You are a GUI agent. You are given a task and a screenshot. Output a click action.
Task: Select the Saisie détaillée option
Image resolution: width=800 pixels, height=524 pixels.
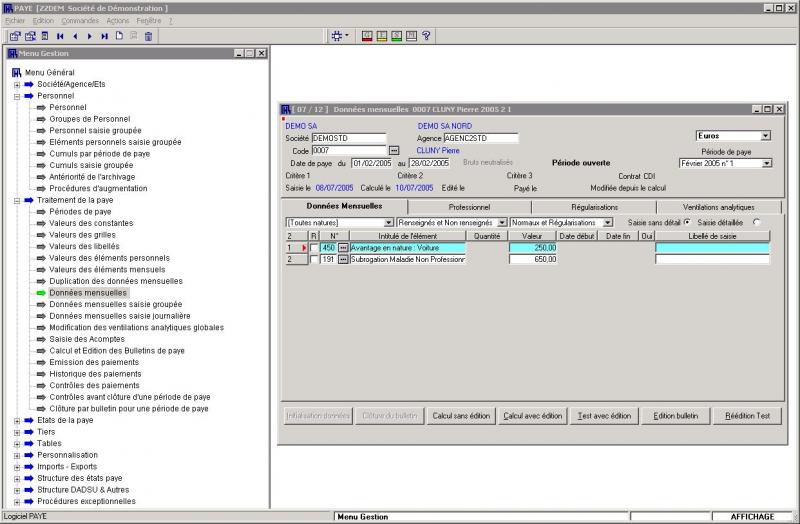pyautogui.click(x=755, y=222)
